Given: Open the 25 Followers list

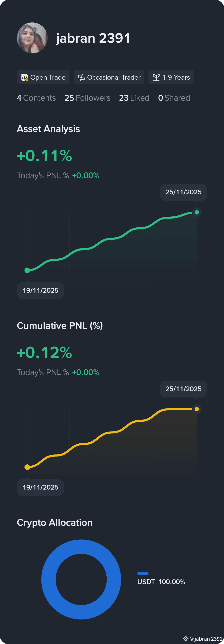Looking at the screenshot, I should click(87, 98).
